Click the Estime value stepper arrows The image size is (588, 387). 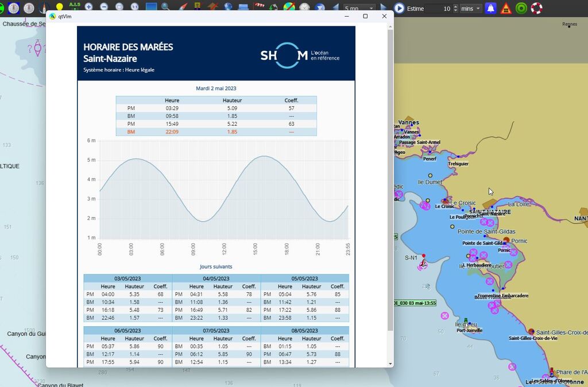coord(455,9)
